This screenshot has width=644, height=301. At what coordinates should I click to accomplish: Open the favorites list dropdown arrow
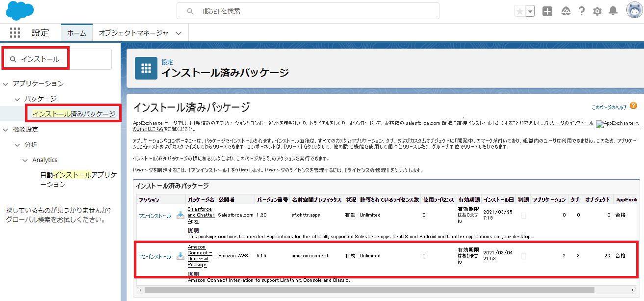pos(530,11)
